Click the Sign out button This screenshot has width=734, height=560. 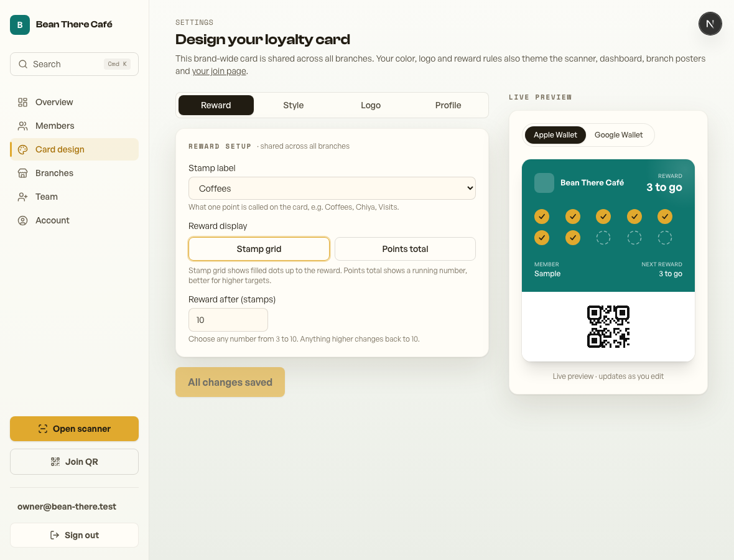click(x=74, y=535)
